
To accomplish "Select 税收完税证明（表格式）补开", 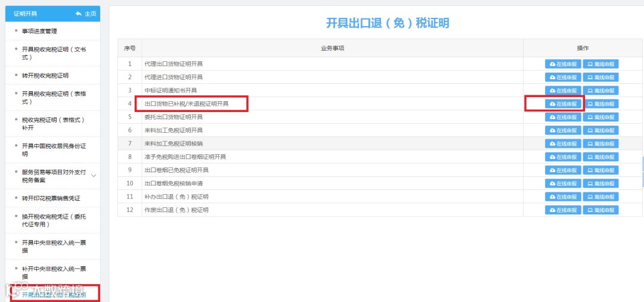I will tap(54, 124).
